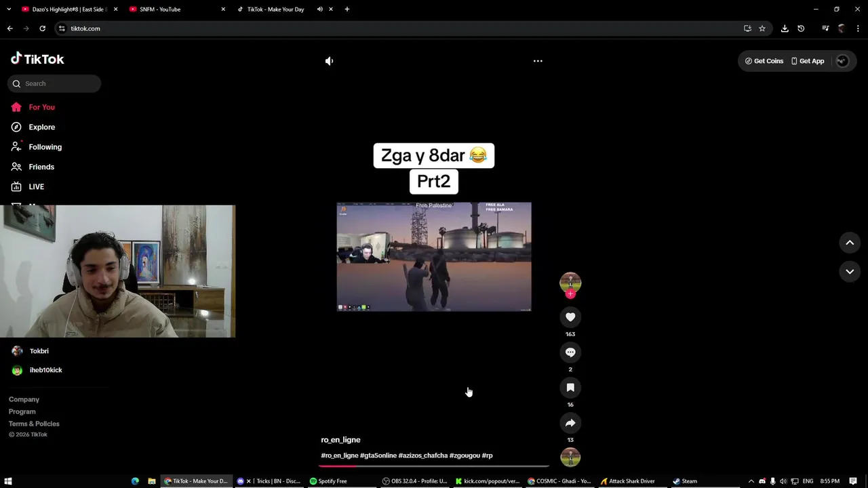Open the Explore page
868x488 pixels.
[x=33, y=127]
